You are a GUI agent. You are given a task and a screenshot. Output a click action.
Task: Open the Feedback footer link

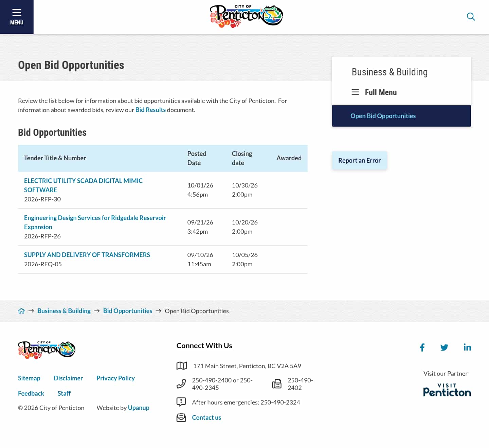[x=31, y=393]
